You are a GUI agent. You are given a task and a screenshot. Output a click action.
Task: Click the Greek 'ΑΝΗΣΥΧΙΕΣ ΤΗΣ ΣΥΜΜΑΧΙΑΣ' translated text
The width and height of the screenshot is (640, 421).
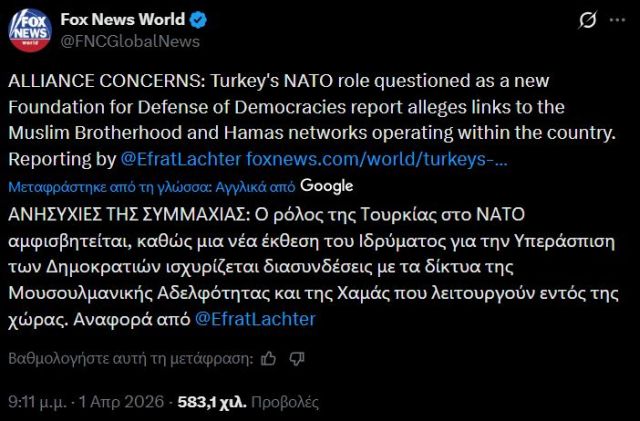pos(300,267)
